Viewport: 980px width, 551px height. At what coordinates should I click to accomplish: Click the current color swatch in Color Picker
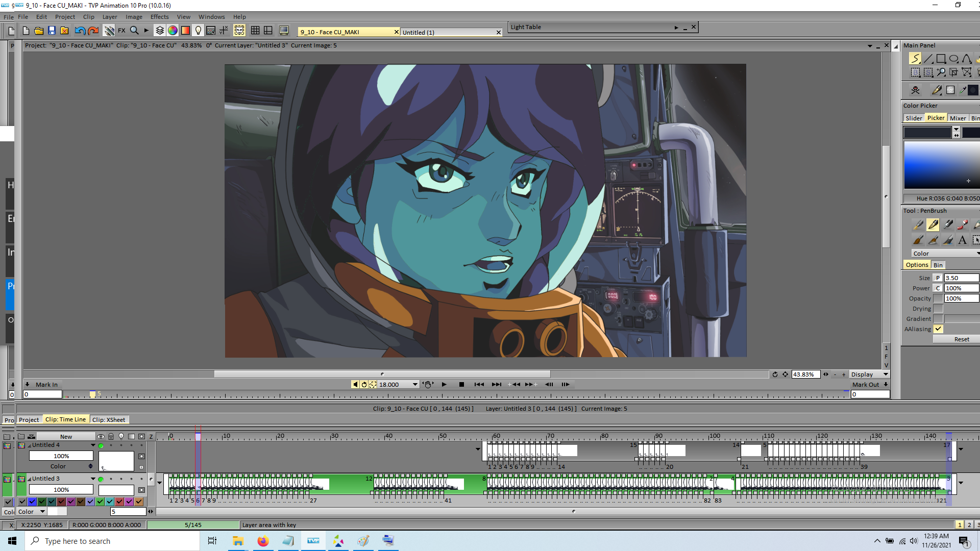coord(927,133)
